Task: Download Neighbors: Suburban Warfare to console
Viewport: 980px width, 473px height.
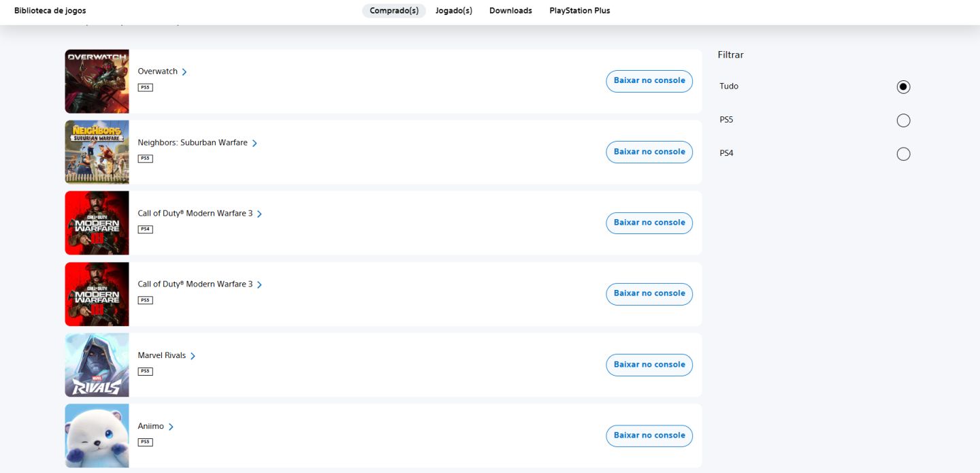Action: [649, 152]
